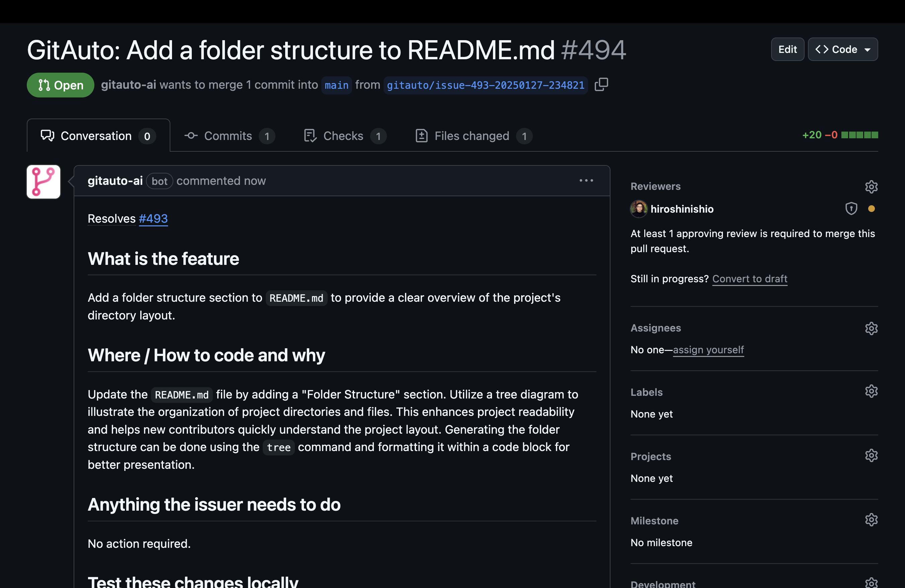Image resolution: width=905 pixels, height=588 pixels.
Task: Click the copy branch name icon
Action: (x=600, y=84)
